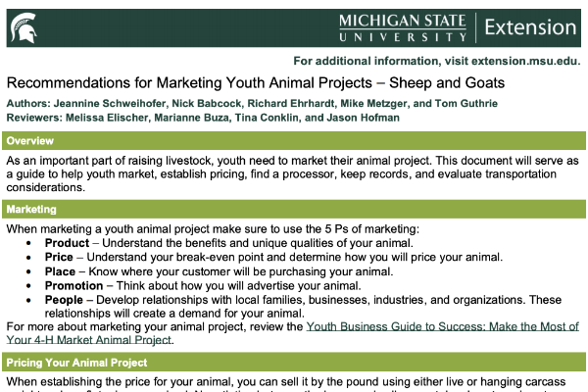Select the Overview section header
This screenshot has height=392, width=588.
(294, 141)
